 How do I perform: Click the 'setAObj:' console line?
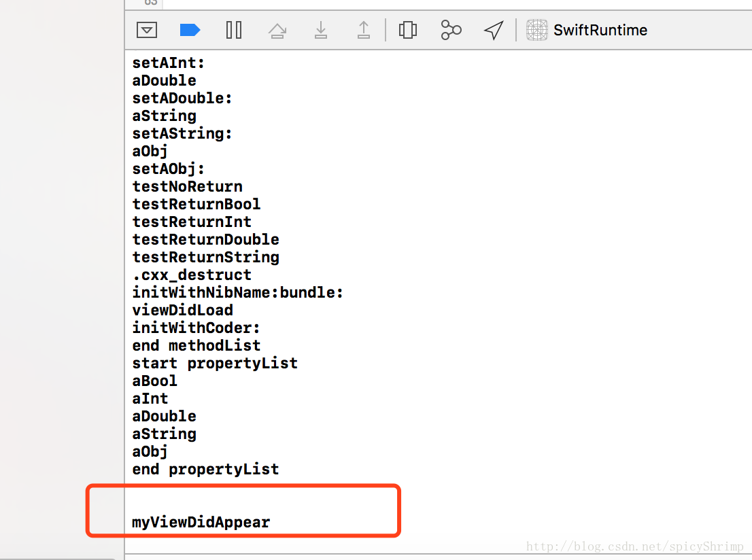[x=169, y=169]
